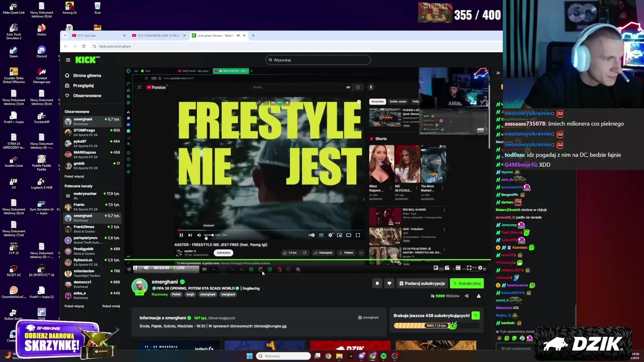Screen dimensions: 644x362
Task: Expand Pokaż więcej under Polecane kanały
Action: 74,306
